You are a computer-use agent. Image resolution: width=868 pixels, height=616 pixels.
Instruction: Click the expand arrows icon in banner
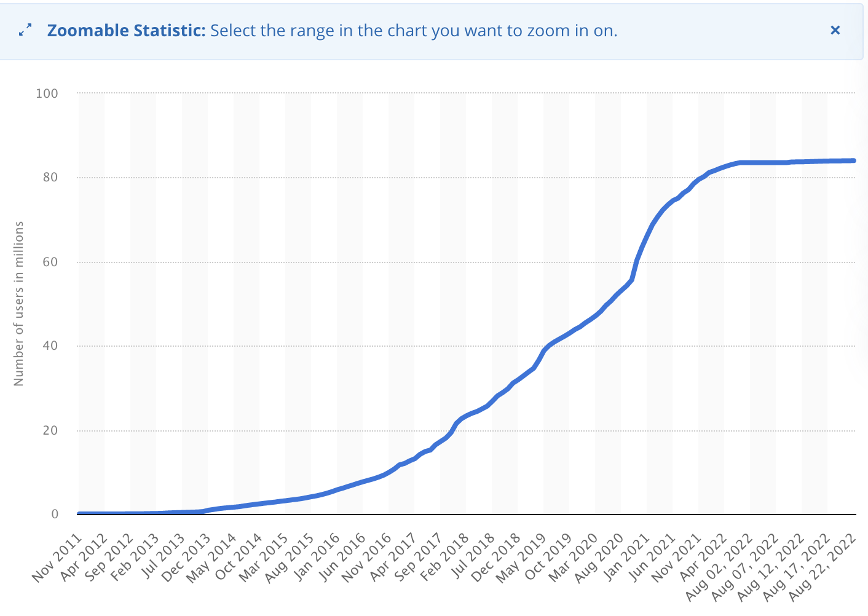25,30
